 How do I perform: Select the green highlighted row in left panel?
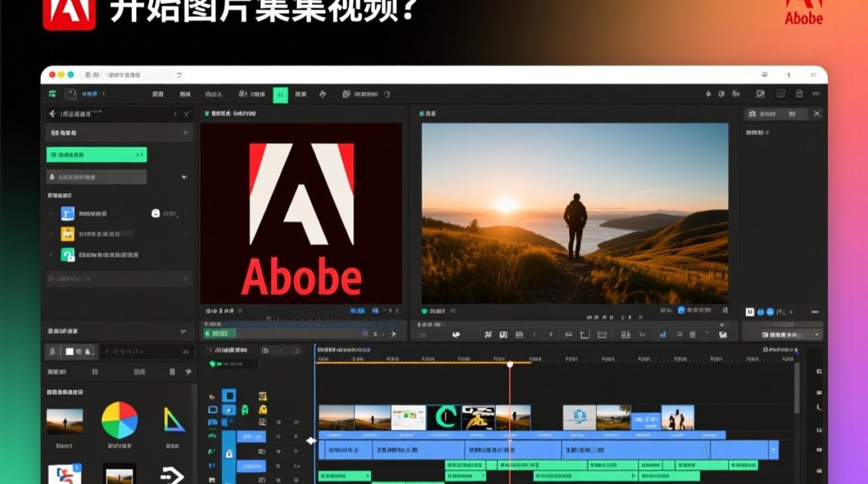[x=96, y=155]
